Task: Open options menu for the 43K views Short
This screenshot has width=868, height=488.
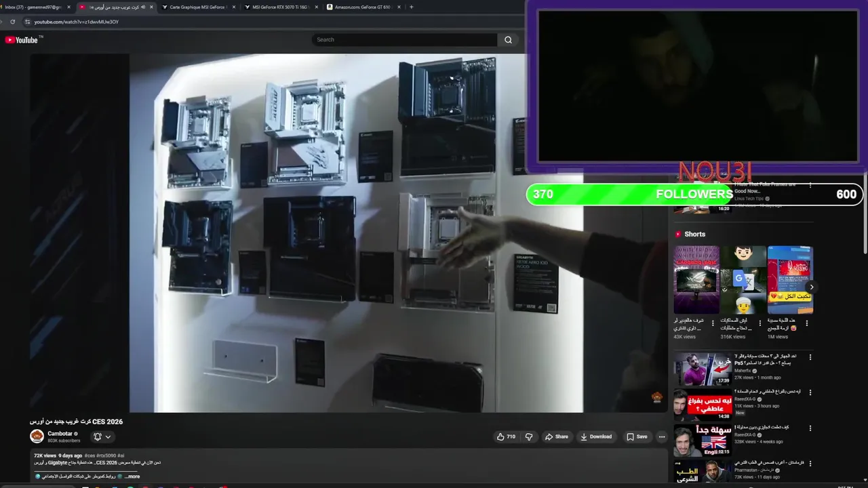Action: tap(713, 323)
